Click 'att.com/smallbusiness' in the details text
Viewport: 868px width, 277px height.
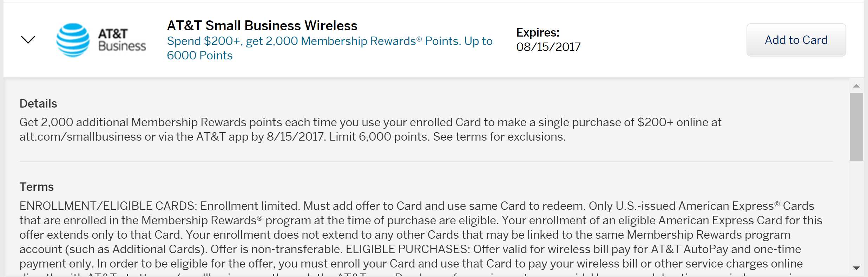[x=80, y=137]
